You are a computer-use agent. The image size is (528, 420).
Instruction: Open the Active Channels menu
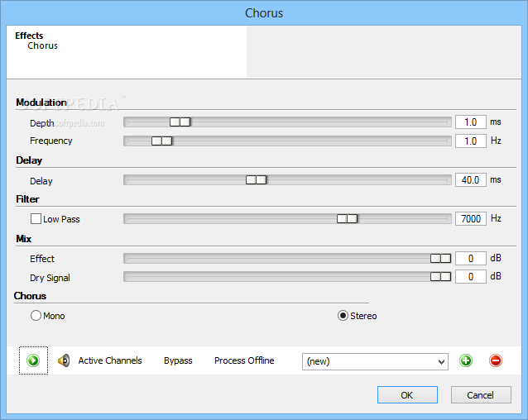click(110, 360)
